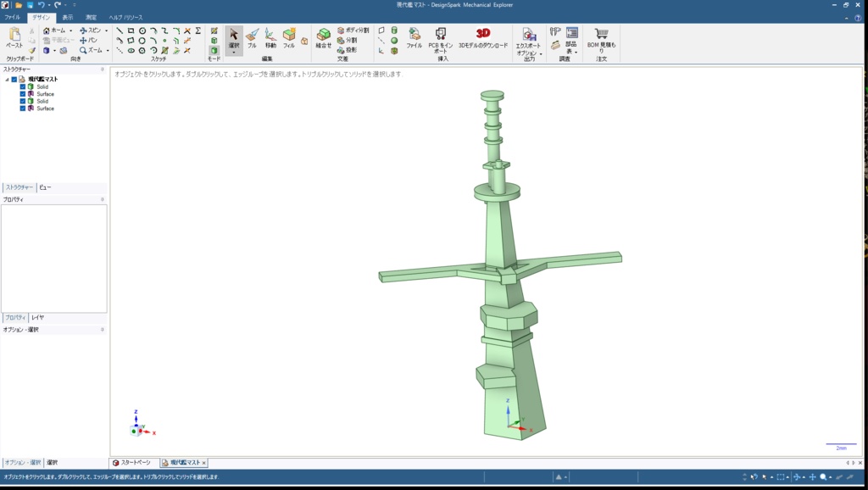Switch to the レイヤ panel tab

[x=37, y=317]
